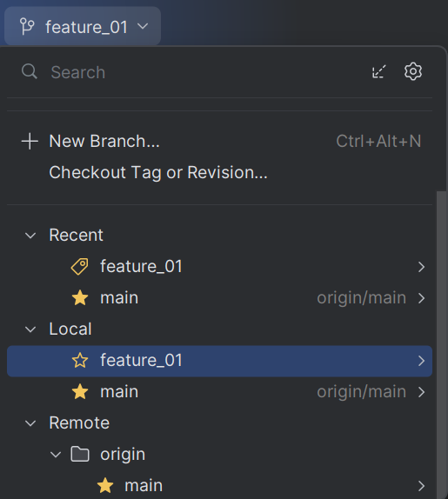Image resolution: width=448 pixels, height=499 pixels.
Task: Collapse the Recent branches group
Action: tap(30, 236)
